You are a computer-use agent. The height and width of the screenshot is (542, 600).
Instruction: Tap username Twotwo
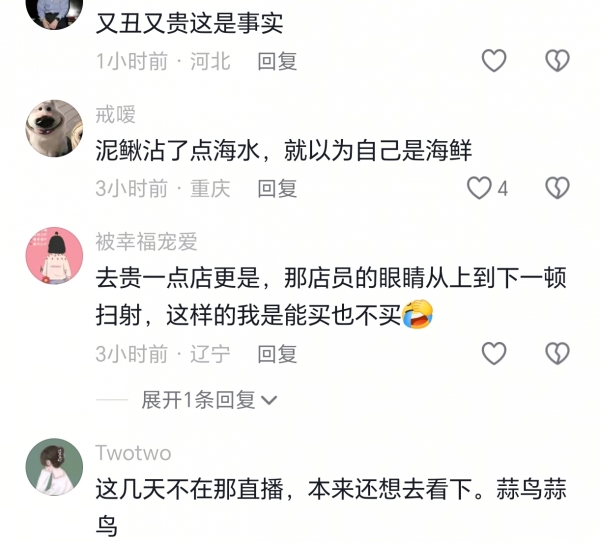coord(133,453)
